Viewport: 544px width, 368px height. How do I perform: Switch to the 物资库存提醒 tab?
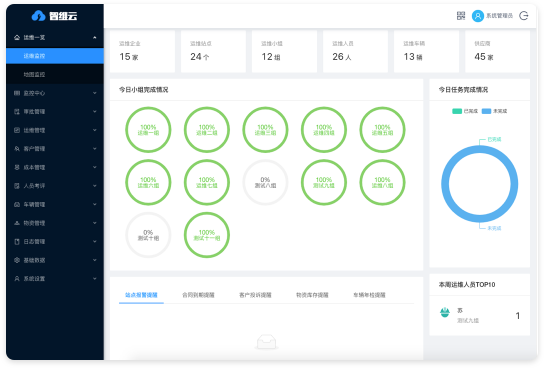(312, 295)
